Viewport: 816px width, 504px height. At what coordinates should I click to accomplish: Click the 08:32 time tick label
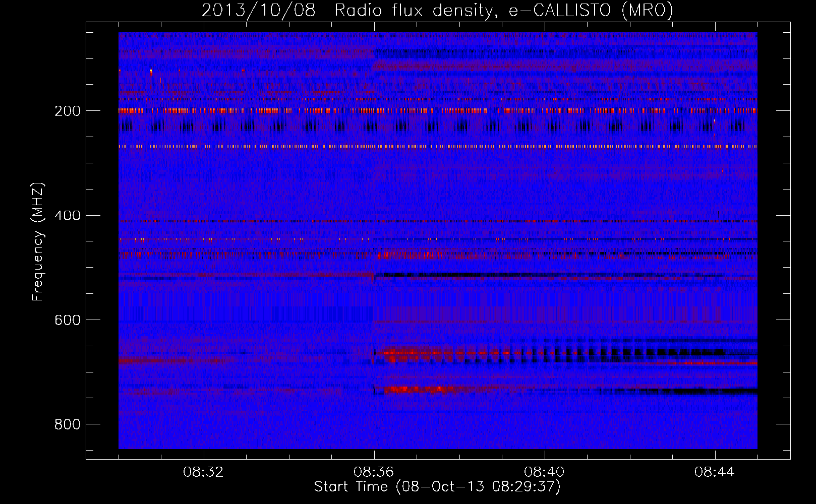[204, 472]
